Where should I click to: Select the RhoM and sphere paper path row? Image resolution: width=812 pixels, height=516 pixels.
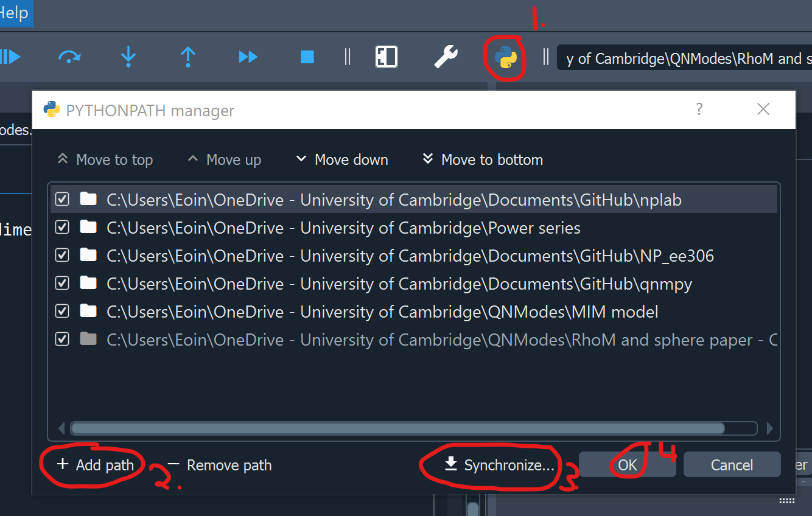point(414,340)
